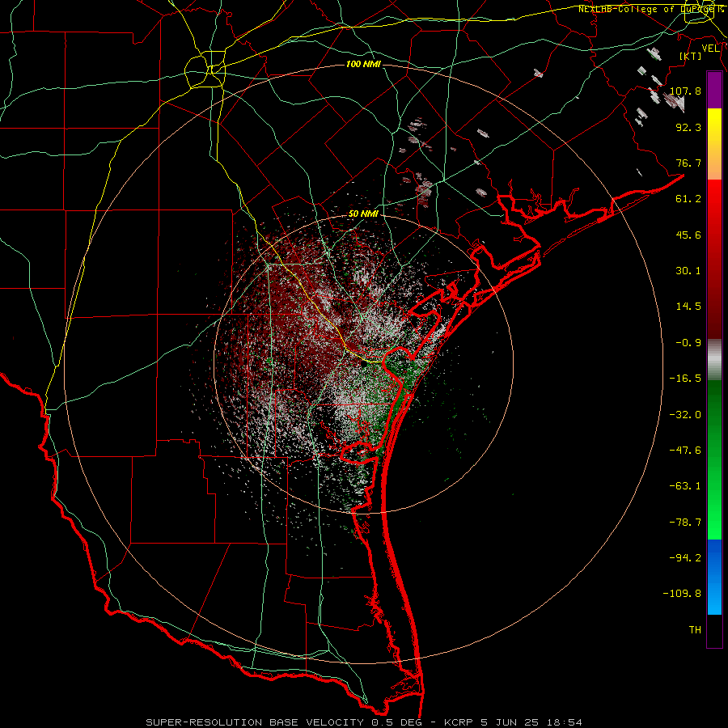728x728 pixels.
Task: Click the KCRP radar site dot at map center
Action: coord(365,365)
